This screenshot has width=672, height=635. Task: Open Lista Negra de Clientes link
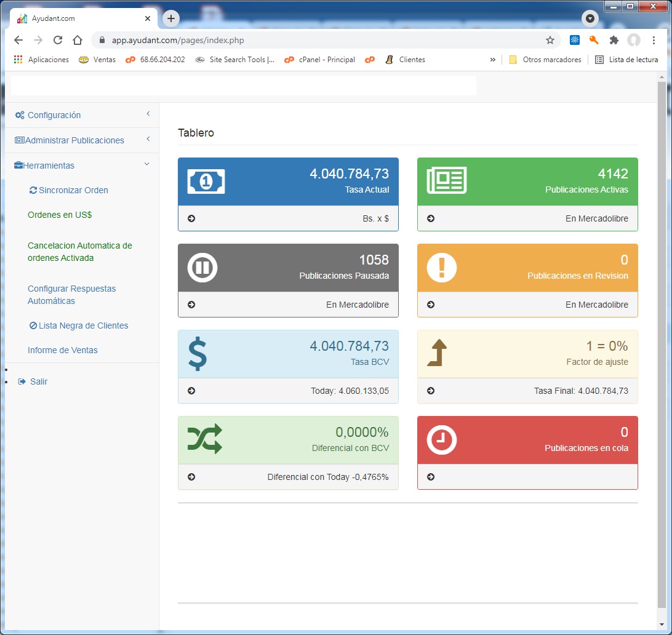[83, 325]
